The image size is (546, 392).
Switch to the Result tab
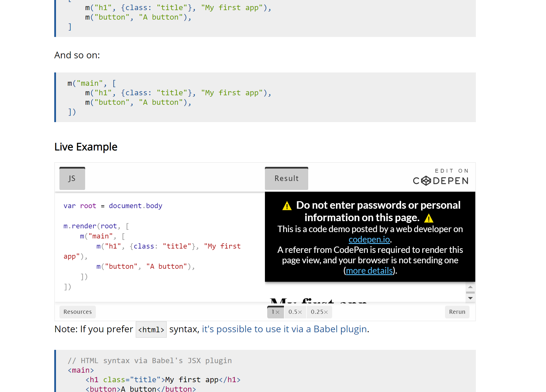286,178
